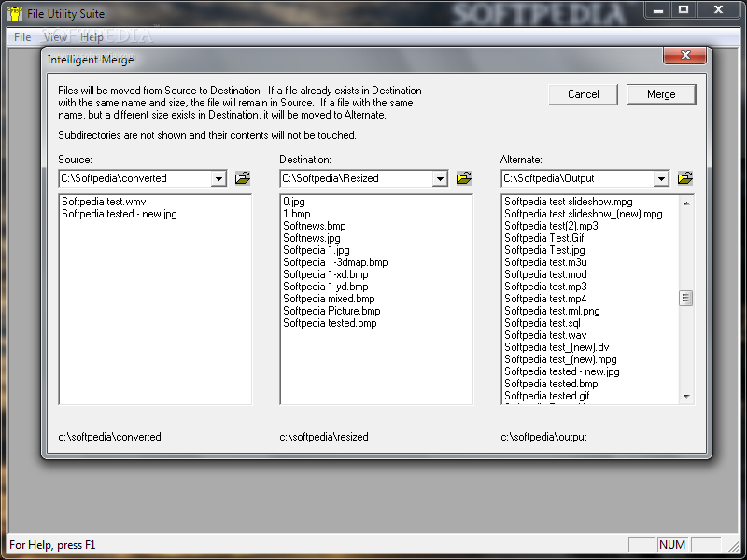The width and height of the screenshot is (747, 560).
Task: Select 'Softpedia test.wmv' in Source list
Action: (x=104, y=202)
